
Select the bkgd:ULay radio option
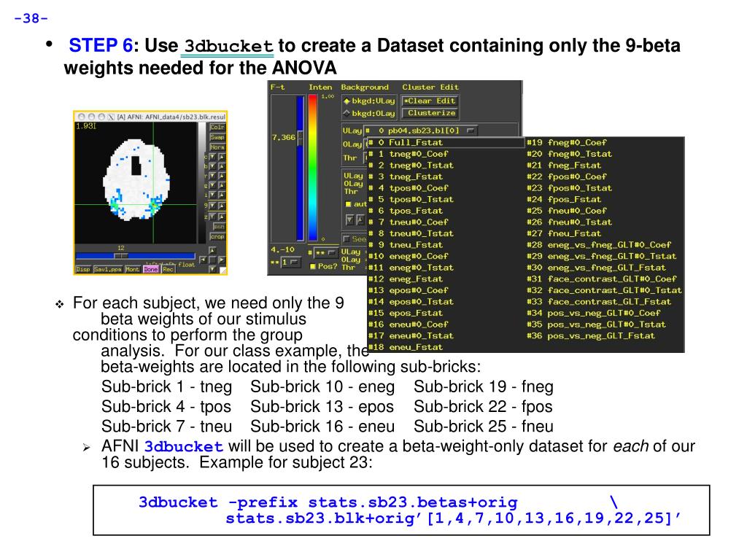point(369,101)
